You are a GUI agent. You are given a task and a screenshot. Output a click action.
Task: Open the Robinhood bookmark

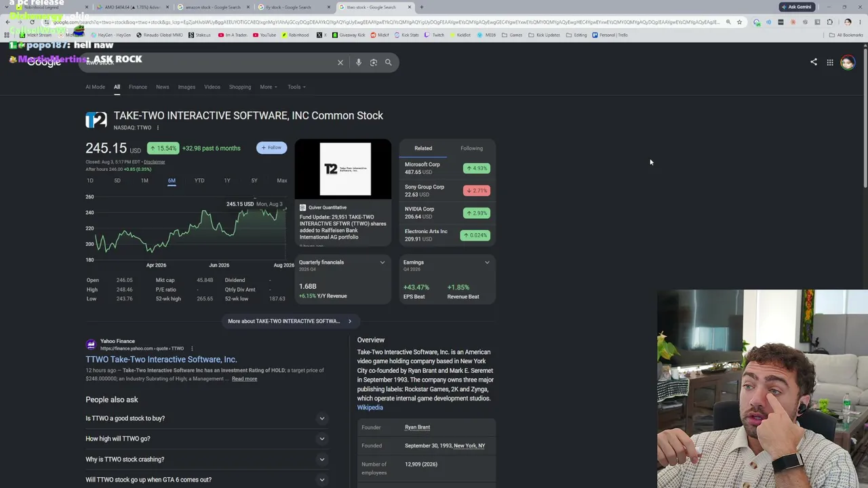click(296, 35)
